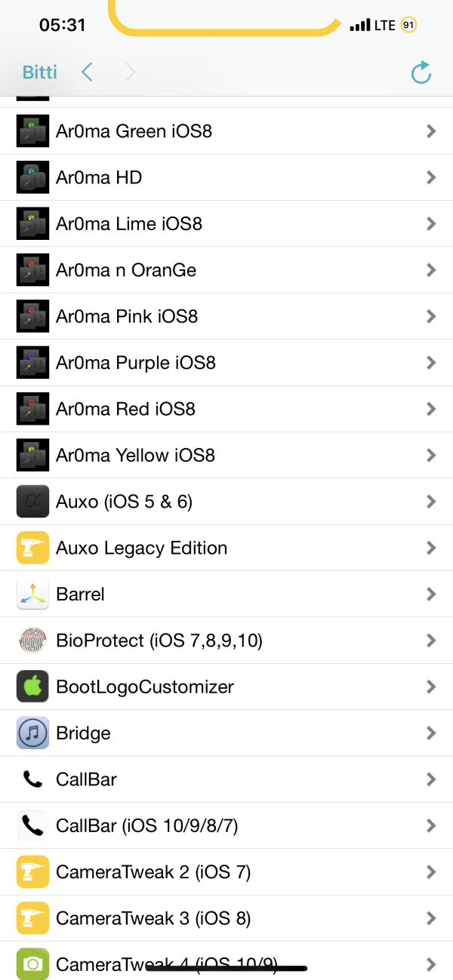Open the disclosure chevron for Ar0ma HD
453x980 pixels.
click(x=431, y=178)
